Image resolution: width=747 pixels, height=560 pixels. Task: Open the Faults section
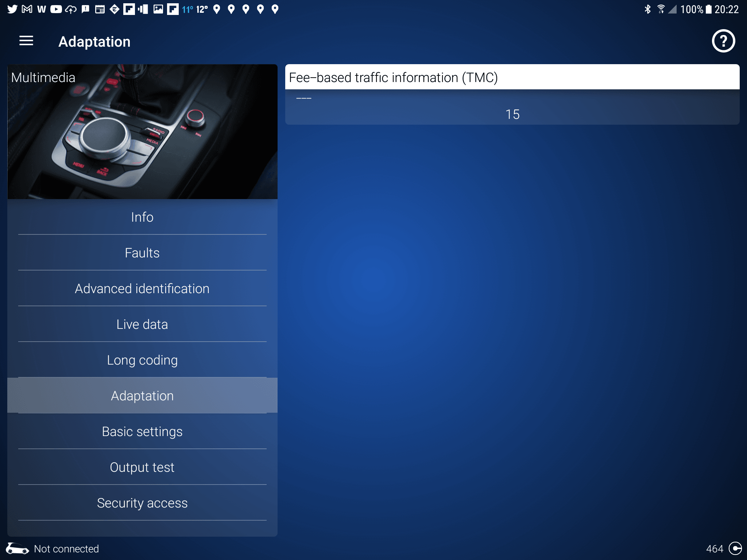pos(142,253)
